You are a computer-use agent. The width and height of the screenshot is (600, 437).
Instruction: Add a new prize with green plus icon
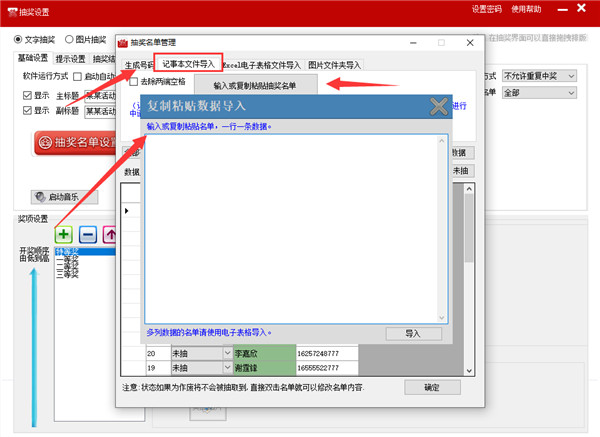tap(64, 235)
